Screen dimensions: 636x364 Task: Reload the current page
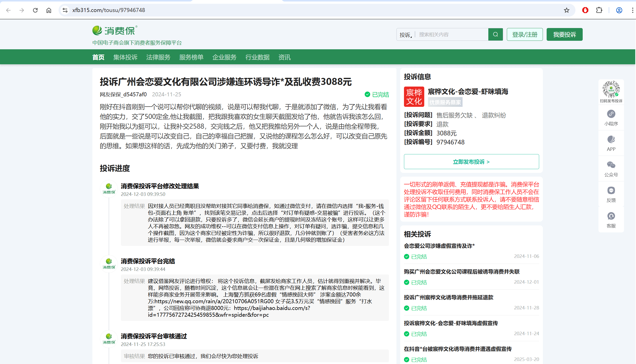35,10
